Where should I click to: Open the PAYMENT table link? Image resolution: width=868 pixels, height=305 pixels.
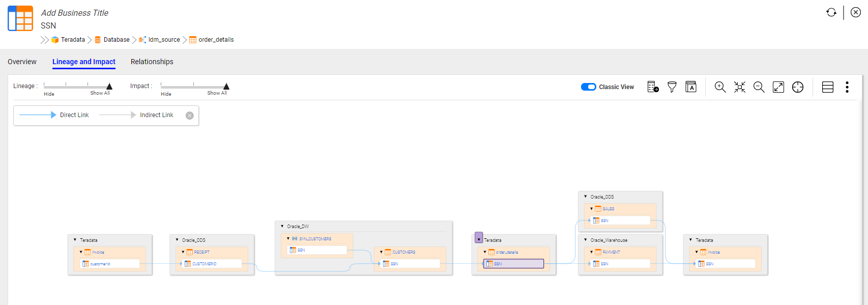tap(612, 252)
